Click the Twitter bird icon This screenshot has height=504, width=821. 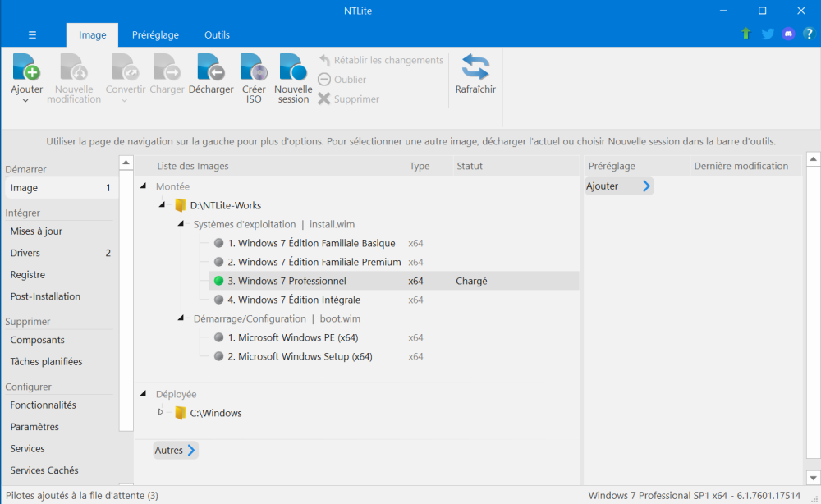pyautogui.click(x=768, y=34)
